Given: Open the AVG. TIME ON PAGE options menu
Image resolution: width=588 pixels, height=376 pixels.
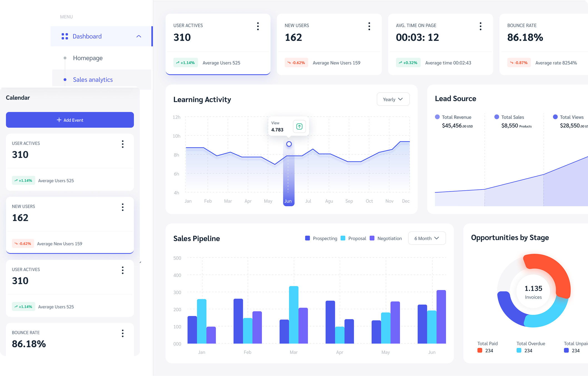Looking at the screenshot, I should [x=480, y=26].
